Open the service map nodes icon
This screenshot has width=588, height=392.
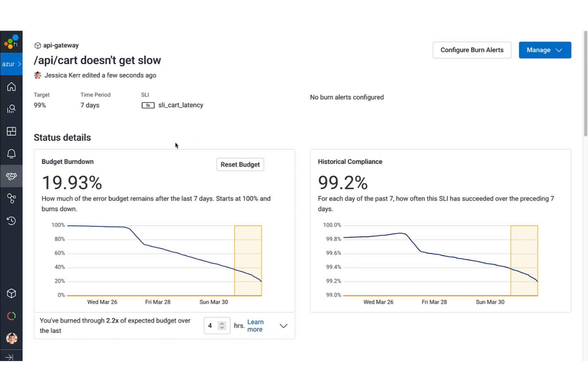(11, 199)
